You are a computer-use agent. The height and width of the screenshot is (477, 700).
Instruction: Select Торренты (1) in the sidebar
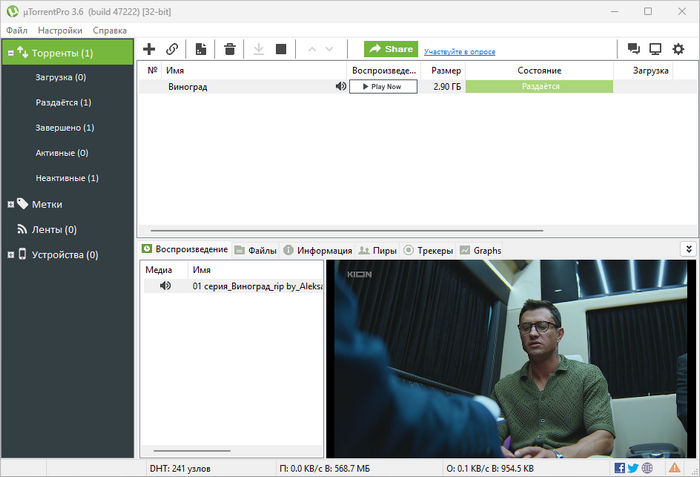[68, 53]
